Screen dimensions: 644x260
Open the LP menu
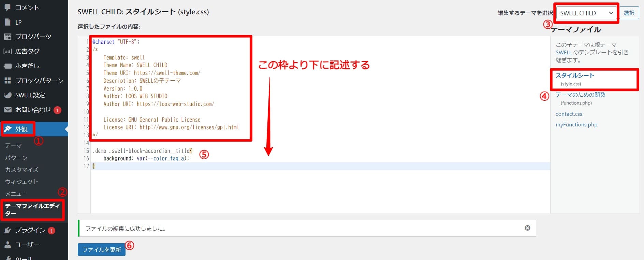click(18, 22)
